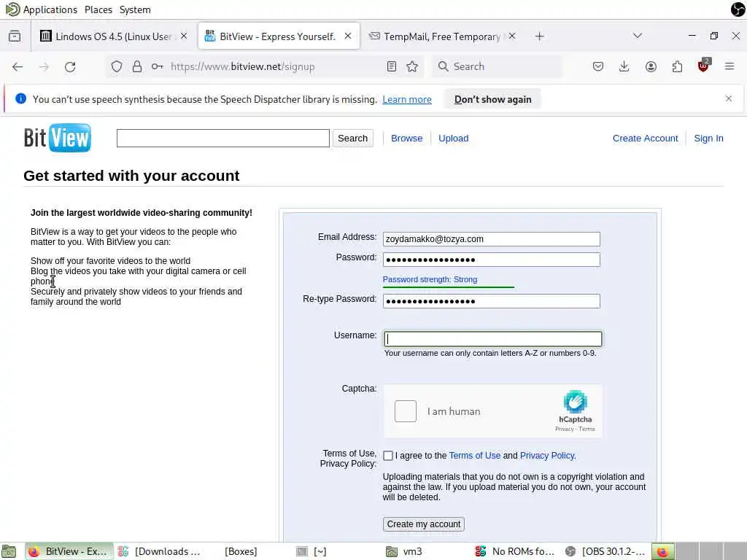The height and width of the screenshot is (560, 747).
Task: Open the Upload link
Action: (453, 138)
